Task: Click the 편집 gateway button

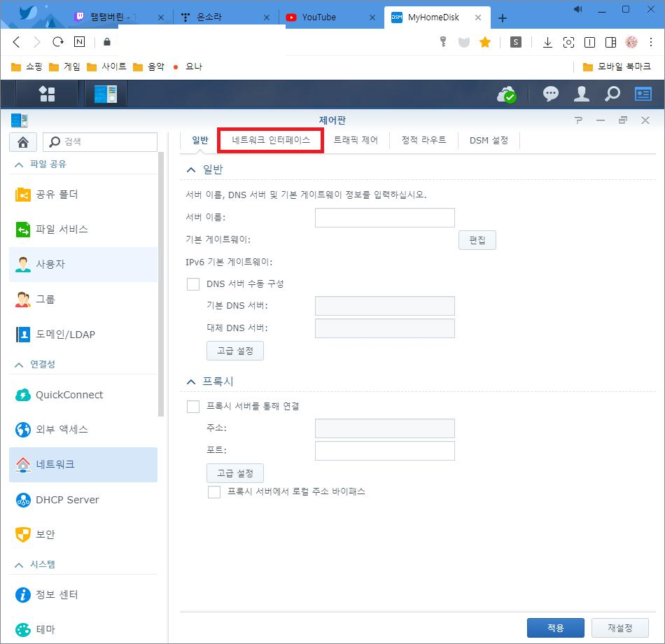Action: click(x=477, y=240)
